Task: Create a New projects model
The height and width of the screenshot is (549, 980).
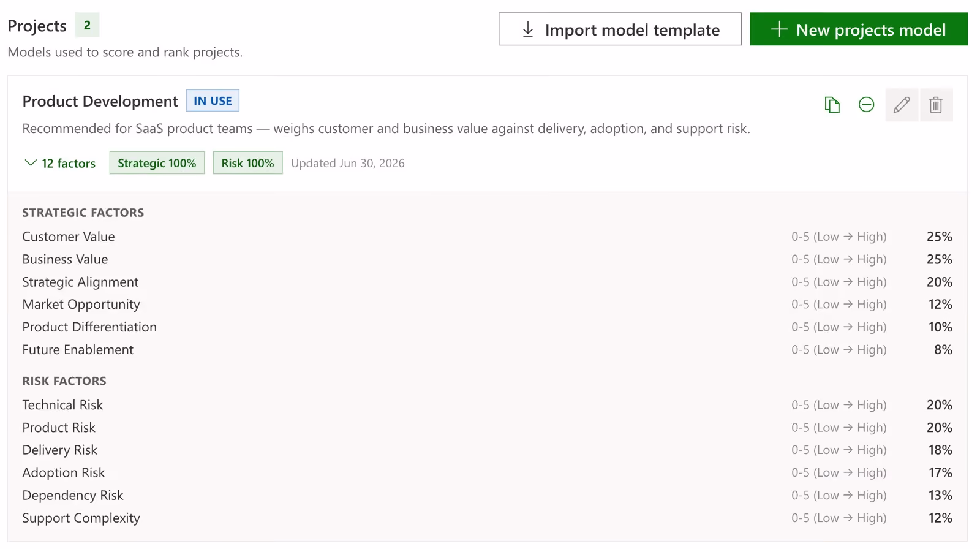Action: tap(859, 29)
